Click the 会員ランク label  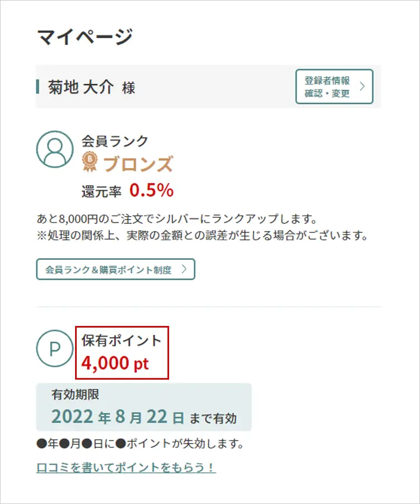coord(115,141)
